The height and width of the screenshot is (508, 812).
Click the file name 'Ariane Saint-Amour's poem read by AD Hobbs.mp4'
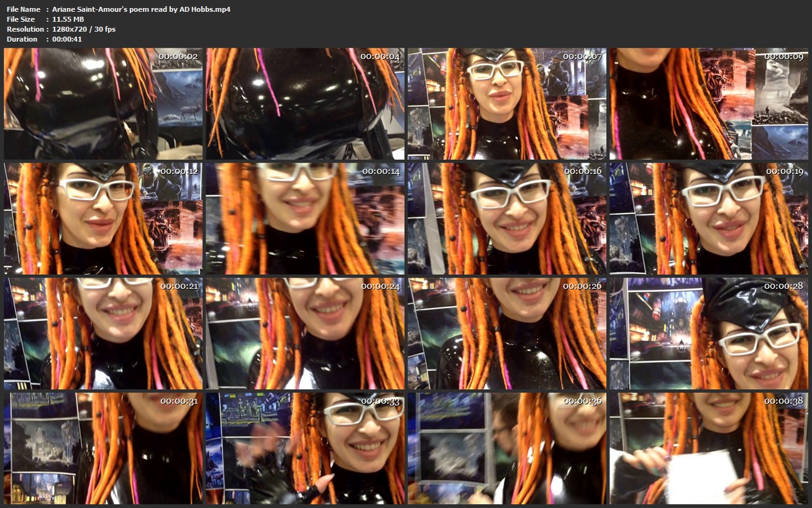point(141,9)
